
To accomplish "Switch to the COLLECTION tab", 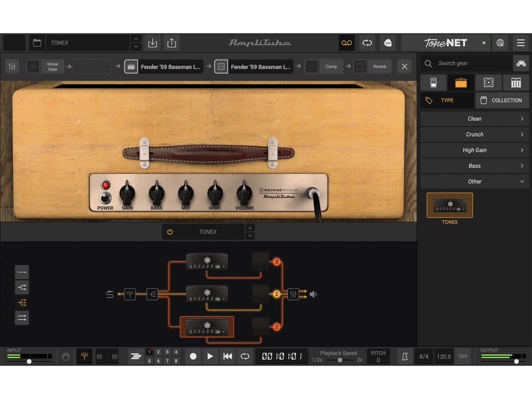I will (x=501, y=100).
